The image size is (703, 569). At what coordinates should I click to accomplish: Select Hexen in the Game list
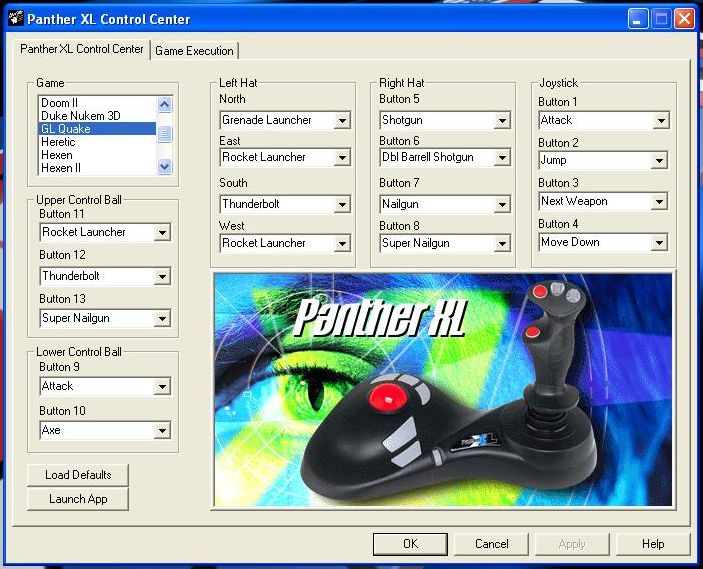97,155
